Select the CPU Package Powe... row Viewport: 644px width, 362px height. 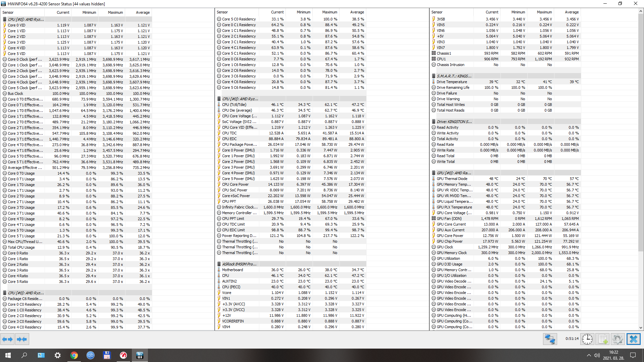[x=291, y=144]
